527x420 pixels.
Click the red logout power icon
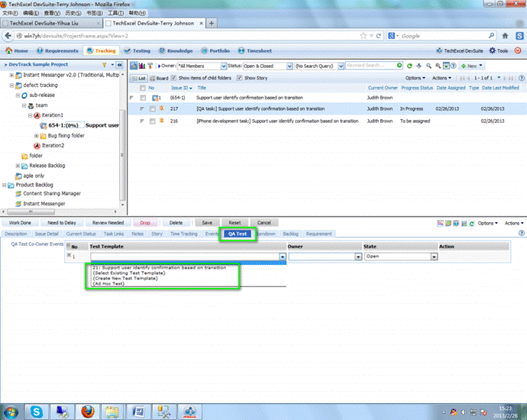point(518,50)
